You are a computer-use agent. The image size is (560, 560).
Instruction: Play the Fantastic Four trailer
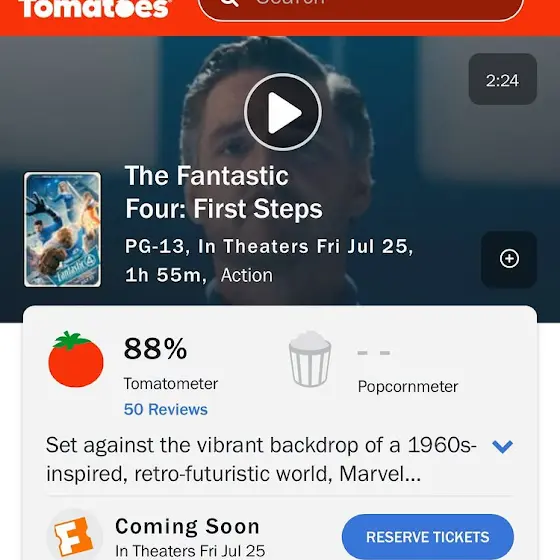tap(283, 112)
